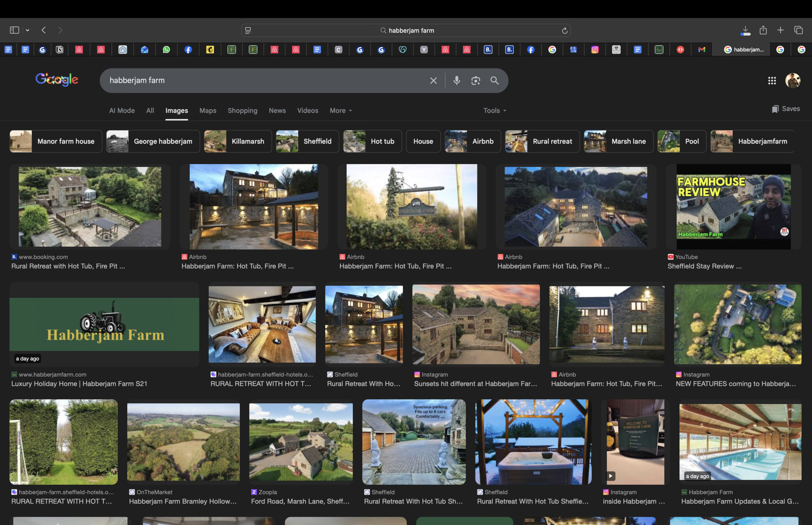The height and width of the screenshot is (525, 812).
Task: Expand the sidebar options chevron
Action: (28, 30)
